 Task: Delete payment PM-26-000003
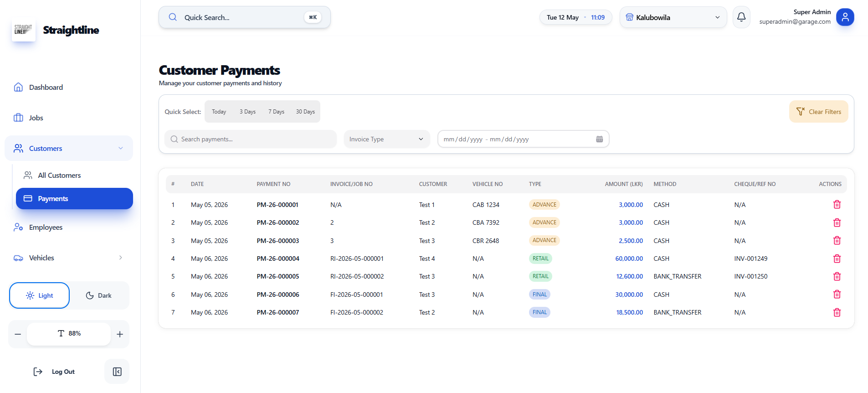point(837,240)
